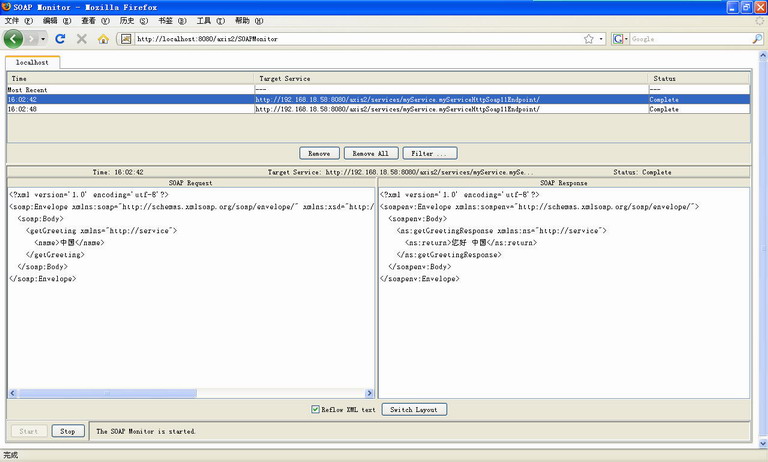Image resolution: width=768 pixels, height=462 pixels.
Task: Click the site identity icon in address bar
Action: coord(126,39)
